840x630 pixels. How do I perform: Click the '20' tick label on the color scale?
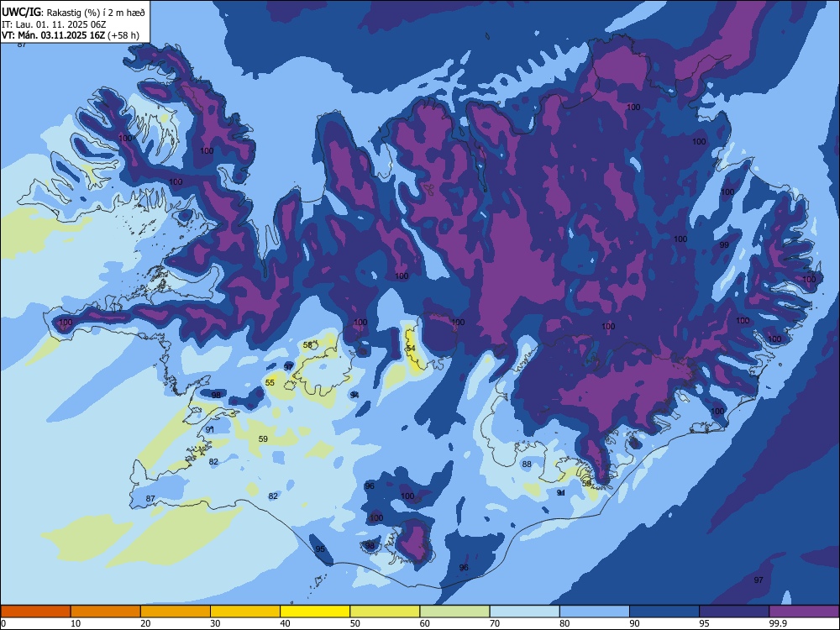click(x=145, y=623)
